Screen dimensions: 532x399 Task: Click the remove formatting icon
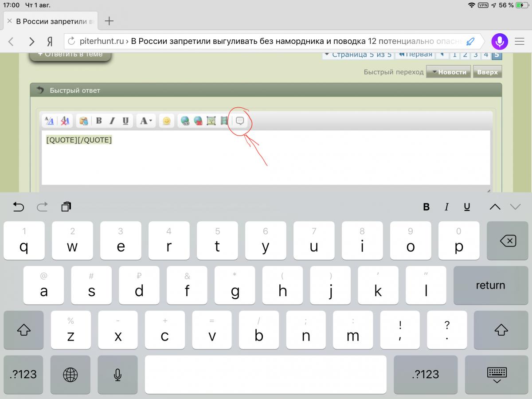[x=65, y=121]
